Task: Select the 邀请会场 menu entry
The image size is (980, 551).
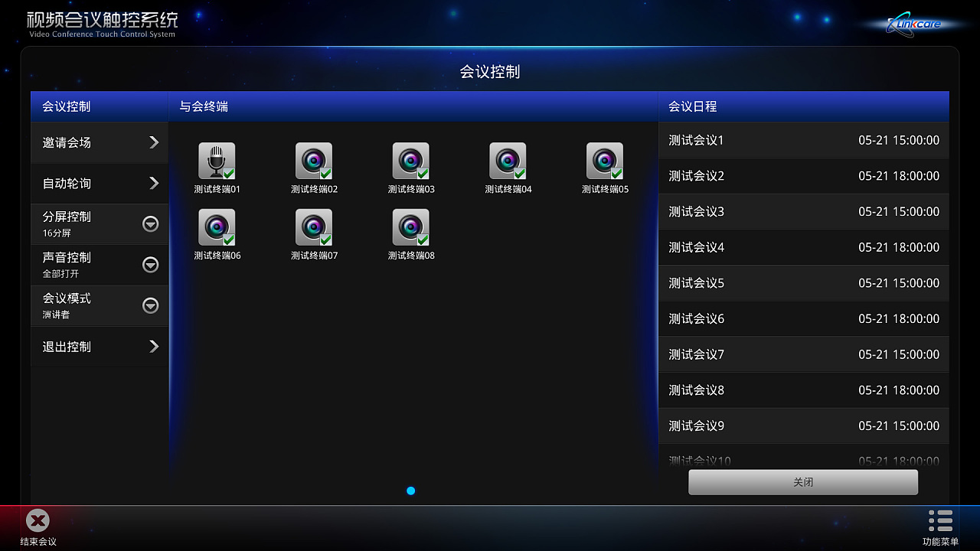Action: (100, 142)
